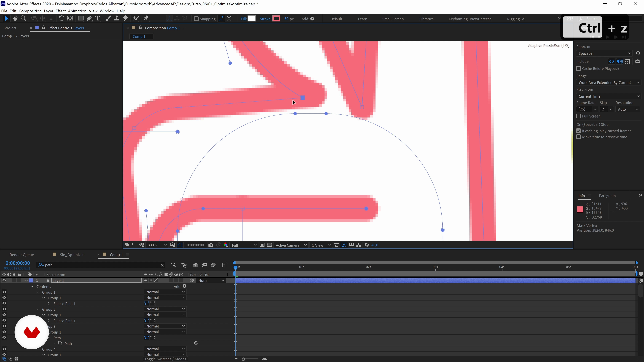The width and height of the screenshot is (644, 362).
Task: Toggle Include video eye in Preview panel
Action: click(x=611, y=62)
